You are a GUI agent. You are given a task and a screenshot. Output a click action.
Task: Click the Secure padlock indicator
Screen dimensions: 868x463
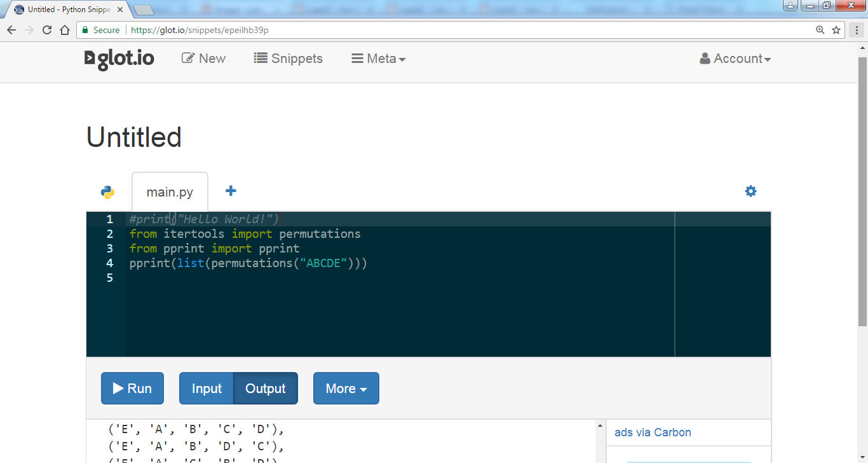tap(85, 29)
